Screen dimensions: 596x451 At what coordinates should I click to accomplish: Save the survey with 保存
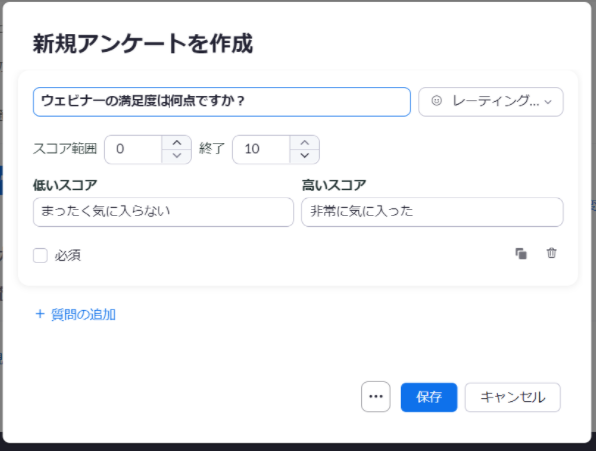(429, 397)
